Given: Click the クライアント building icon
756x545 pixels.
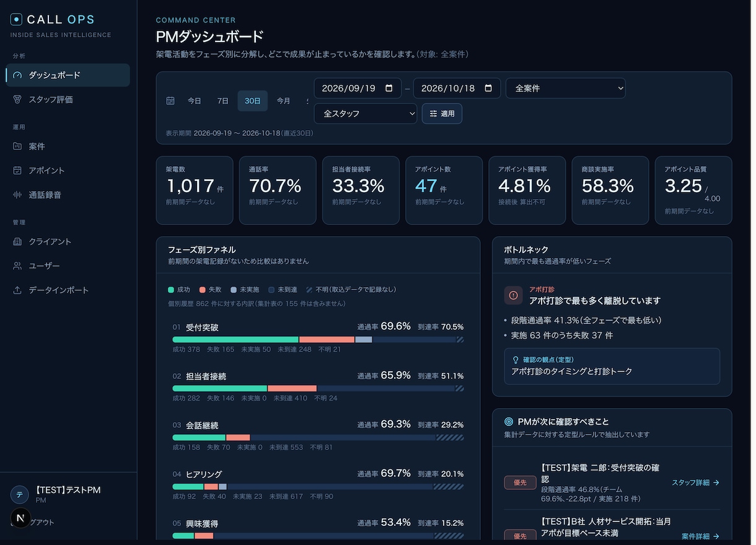Looking at the screenshot, I should click(x=17, y=242).
